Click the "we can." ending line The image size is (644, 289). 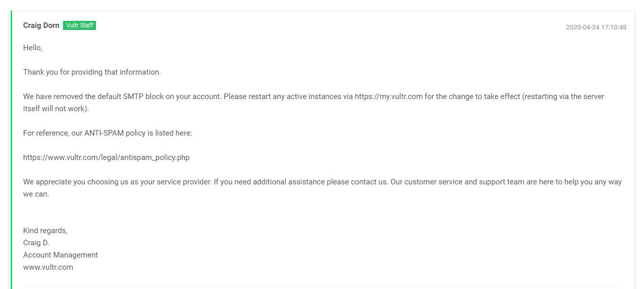(x=36, y=194)
